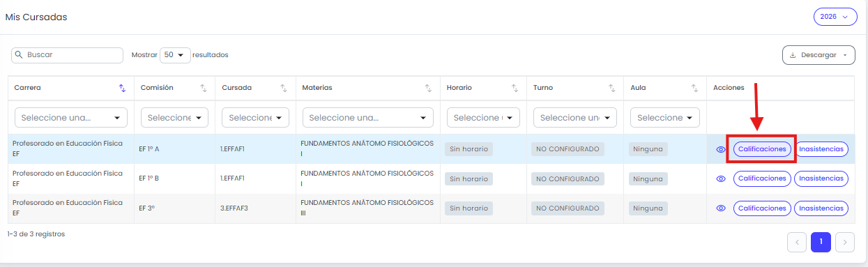The image size is (868, 267).
Task: Open the 2026 year selector
Action: [835, 17]
